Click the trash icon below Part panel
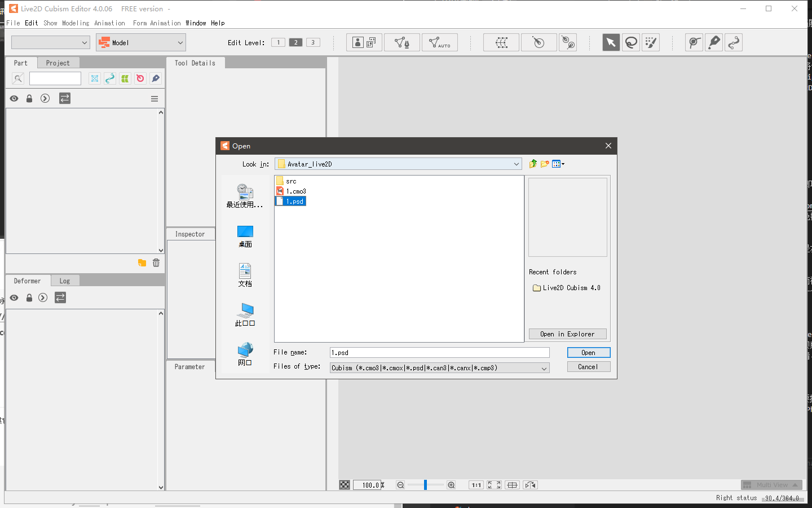The height and width of the screenshot is (508, 812). (156, 262)
